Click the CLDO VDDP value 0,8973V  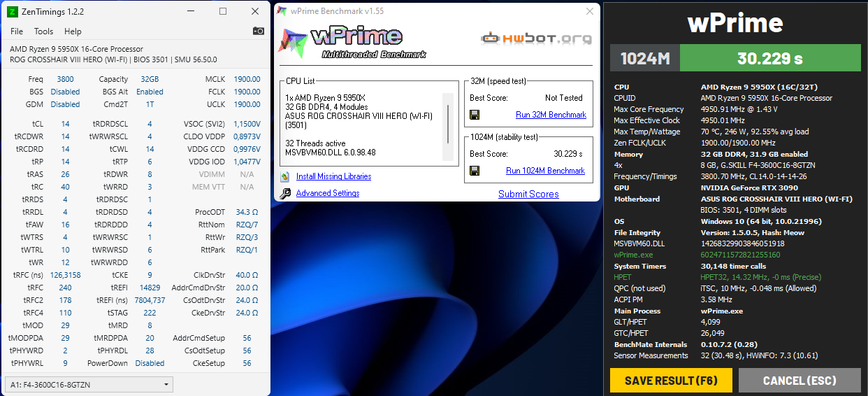pyautogui.click(x=247, y=136)
